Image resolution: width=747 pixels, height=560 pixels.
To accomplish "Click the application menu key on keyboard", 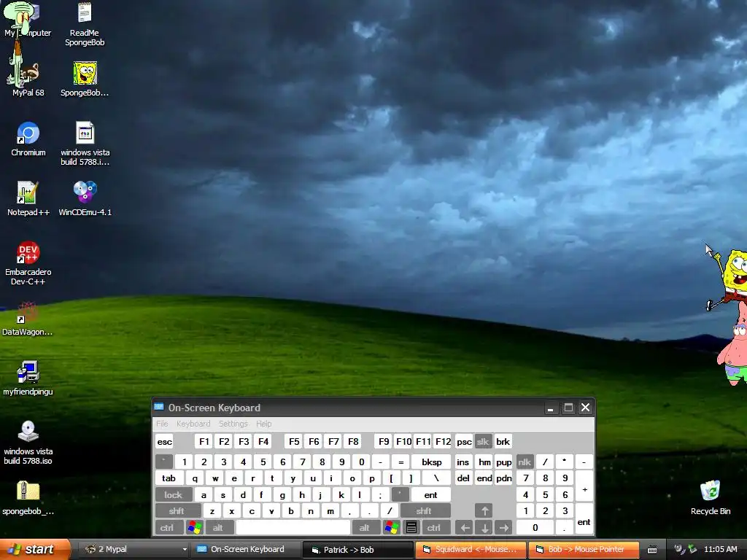I will pos(411,527).
